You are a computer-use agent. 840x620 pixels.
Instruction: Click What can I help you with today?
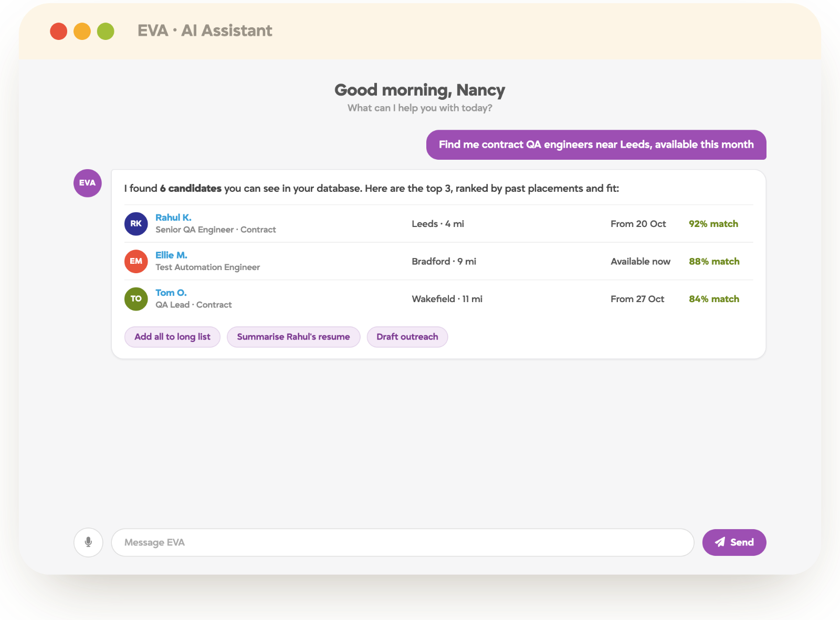pyautogui.click(x=420, y=108)
